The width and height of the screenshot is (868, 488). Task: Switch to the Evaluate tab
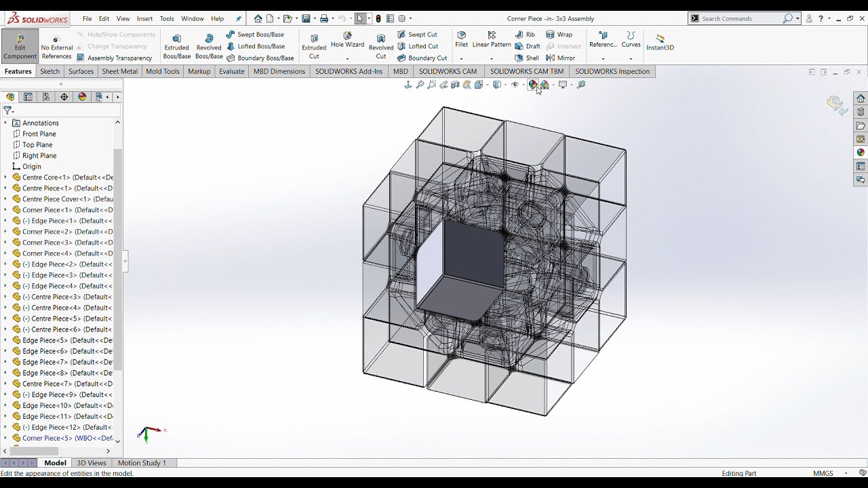231,71
